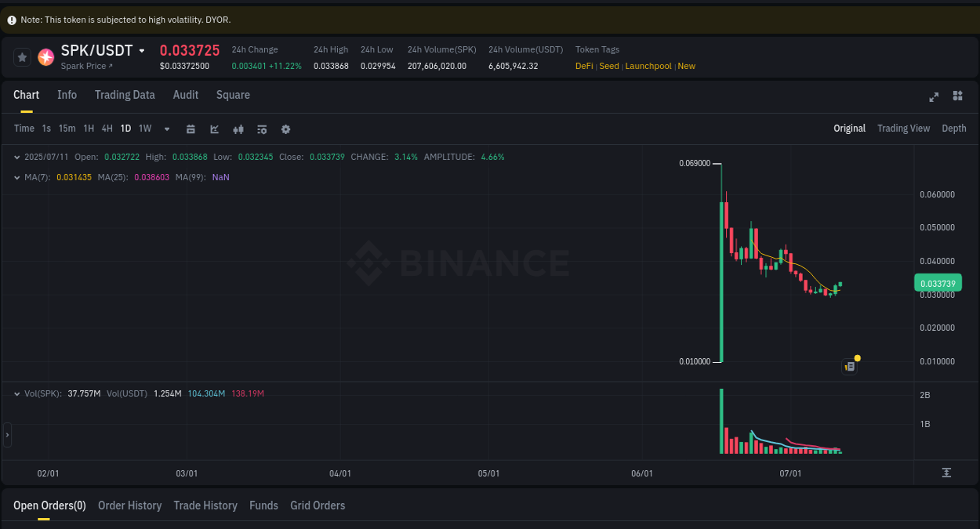Switch chart to Trading View mode
This screenshot has width=980, height=529.
[x=903, y=128]
